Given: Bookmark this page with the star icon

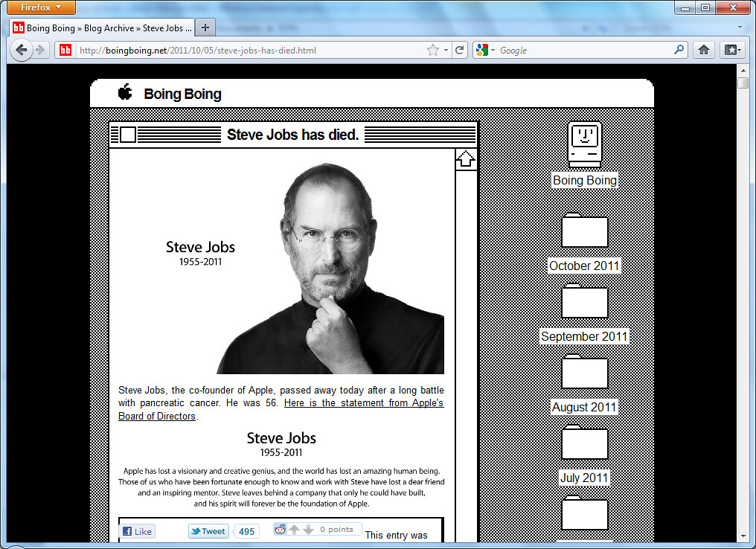Looking at the screenshot, I should [x=433, y=50].
